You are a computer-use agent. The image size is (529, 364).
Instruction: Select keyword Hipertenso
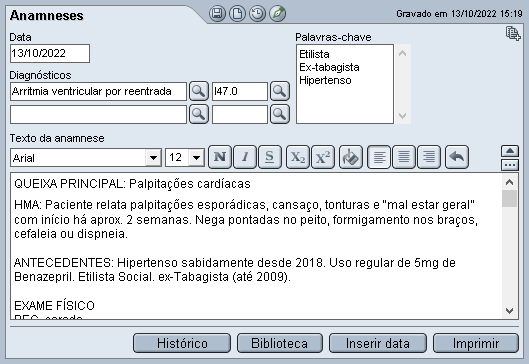(x=325, y=80)
